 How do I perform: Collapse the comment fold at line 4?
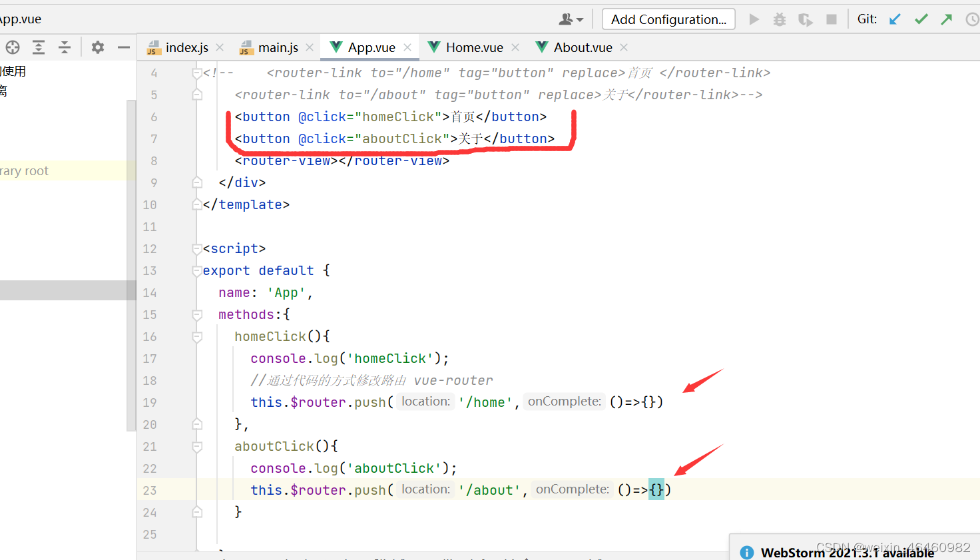click(x=197, y=73)
